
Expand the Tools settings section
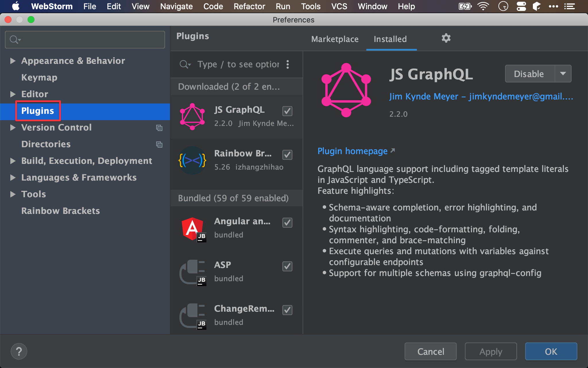pos(13,194)
